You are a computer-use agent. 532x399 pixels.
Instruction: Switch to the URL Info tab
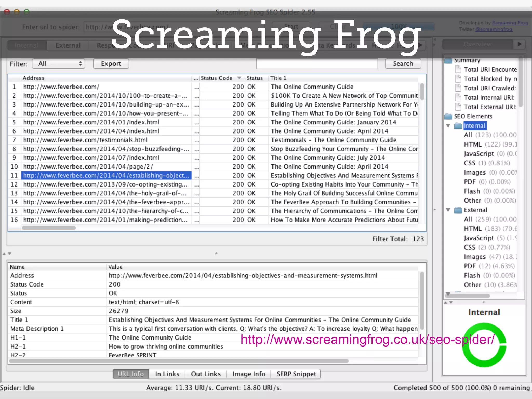click(131, 374)
